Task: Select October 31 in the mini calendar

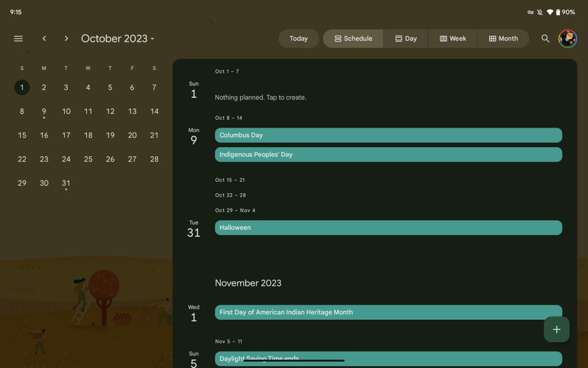Action: pyautogui.click(x=66, y=183)
